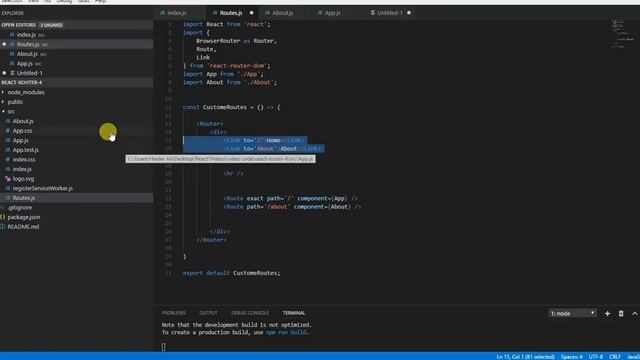
Task: Switch to the index.js editor tab
Action: pyautogui.click(x=177, y=13)
